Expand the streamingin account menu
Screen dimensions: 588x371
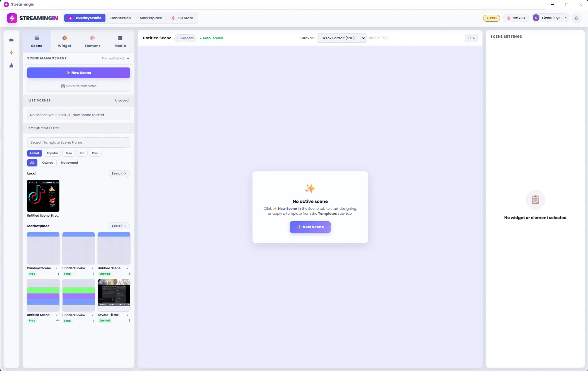point(550,18)
